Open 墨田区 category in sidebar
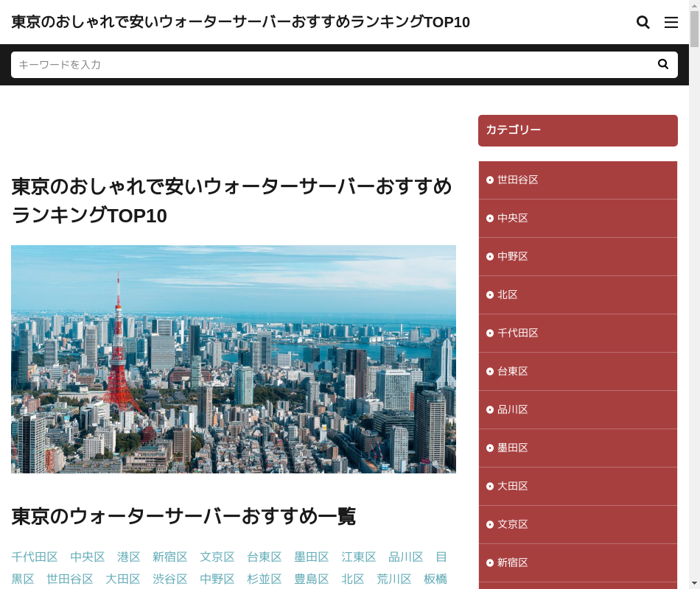The width and height of the screenshot is (700, 589). pos(578,448)
